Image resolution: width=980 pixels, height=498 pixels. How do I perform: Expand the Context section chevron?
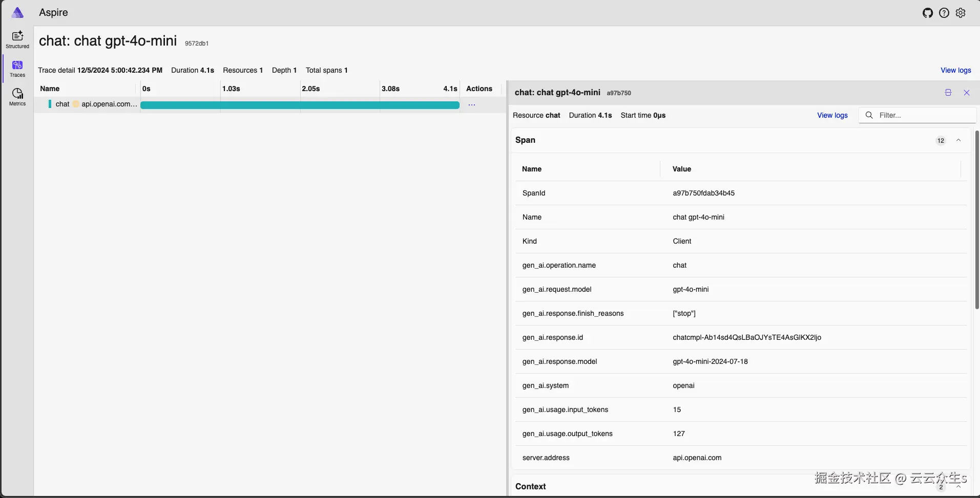(958, 487)
